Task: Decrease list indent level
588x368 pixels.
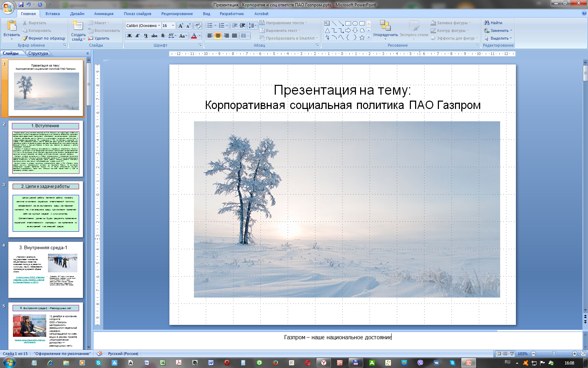Action: (x=234, y=26)
